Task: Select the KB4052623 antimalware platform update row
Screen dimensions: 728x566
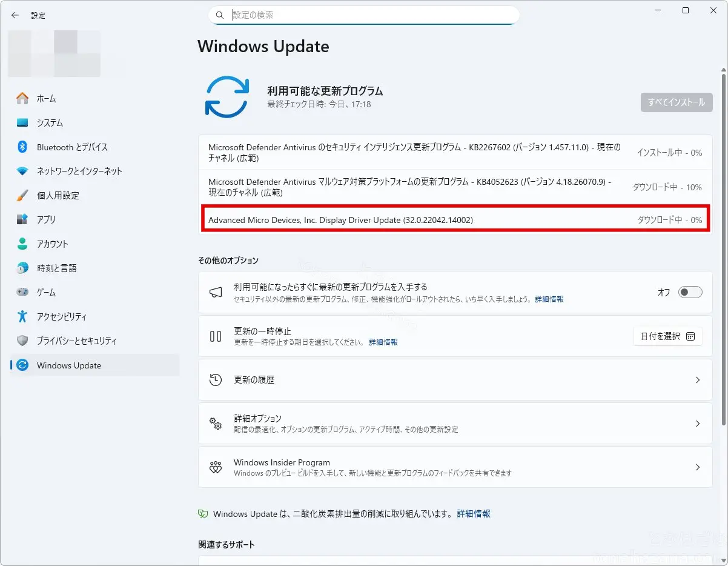Action: 455,187
